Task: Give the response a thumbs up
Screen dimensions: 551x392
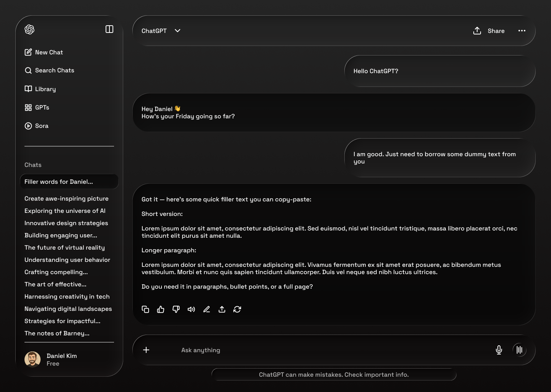Action: tap(161, 309)
